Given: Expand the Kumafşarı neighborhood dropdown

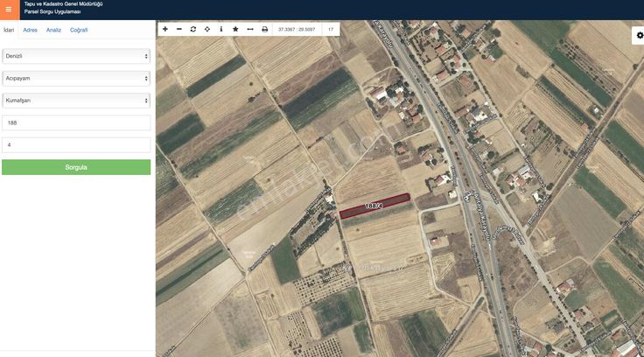Looking at the screenshot, I should click(x=76, y=101).
